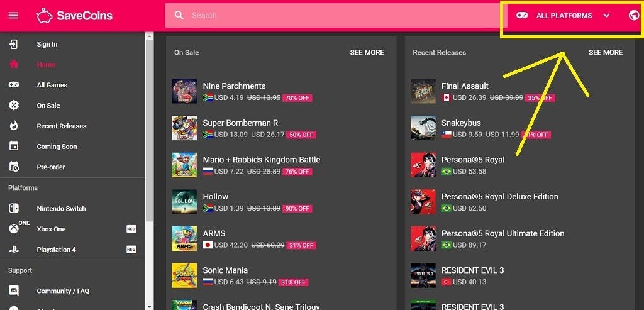Click the 70% OFF badge on Nine Parchments
This screenshot has height=310, width=644.
click(x=297, y=98)
